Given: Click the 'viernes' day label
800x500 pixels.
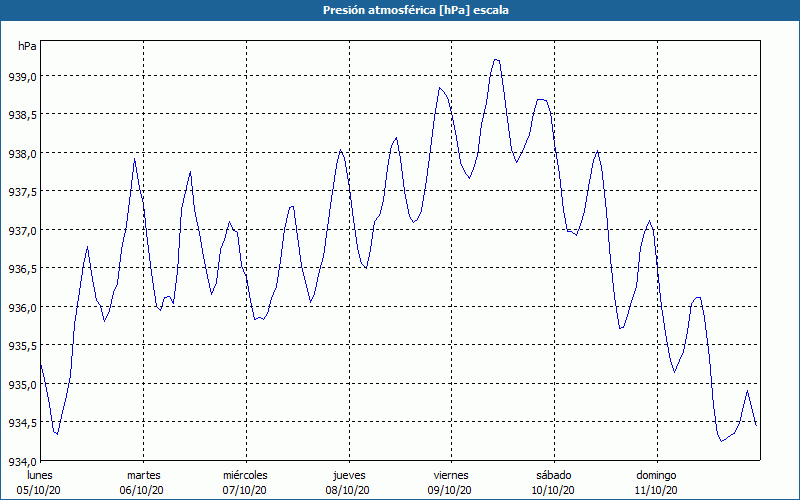Looking at the screenshot, I should [451, 476].
